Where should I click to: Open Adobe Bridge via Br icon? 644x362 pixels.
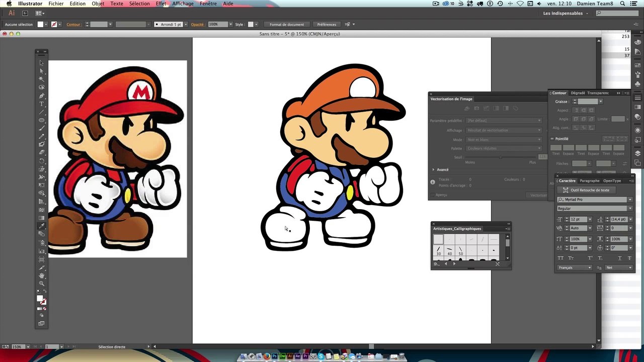pyautogui.click(x=26, y=13)
